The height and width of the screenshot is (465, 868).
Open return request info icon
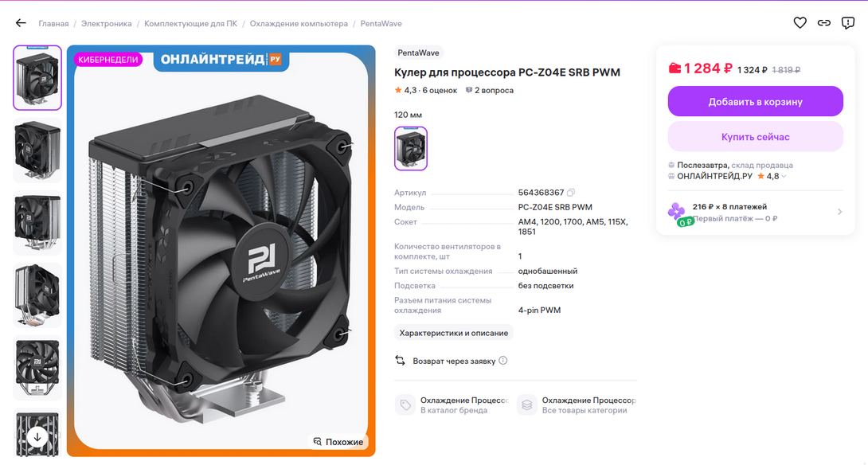pyautogui.click(x=502, y=361)
